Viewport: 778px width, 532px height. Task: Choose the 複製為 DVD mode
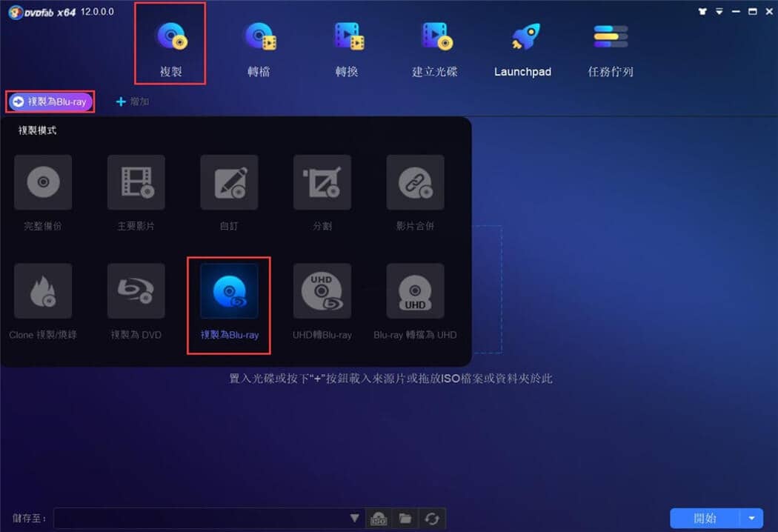click(136, 302)
